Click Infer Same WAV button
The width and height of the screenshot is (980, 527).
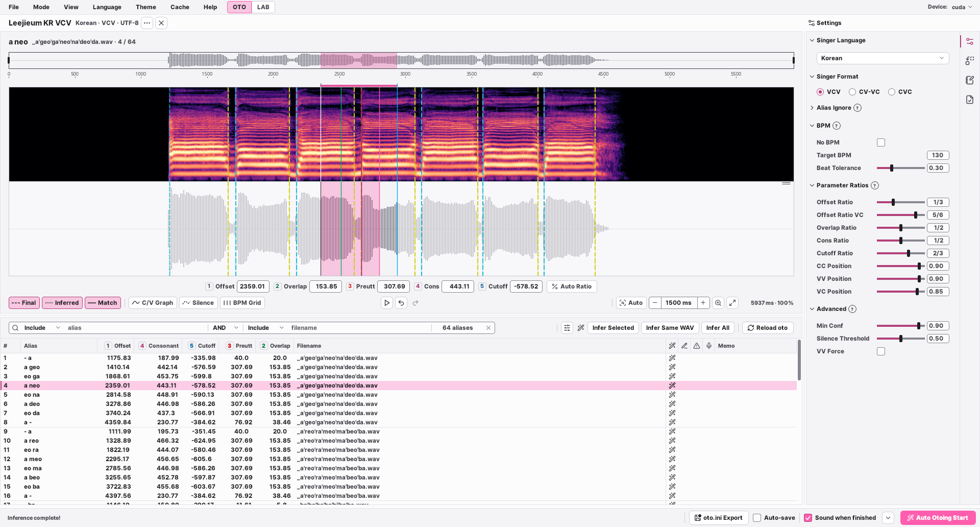670,328
